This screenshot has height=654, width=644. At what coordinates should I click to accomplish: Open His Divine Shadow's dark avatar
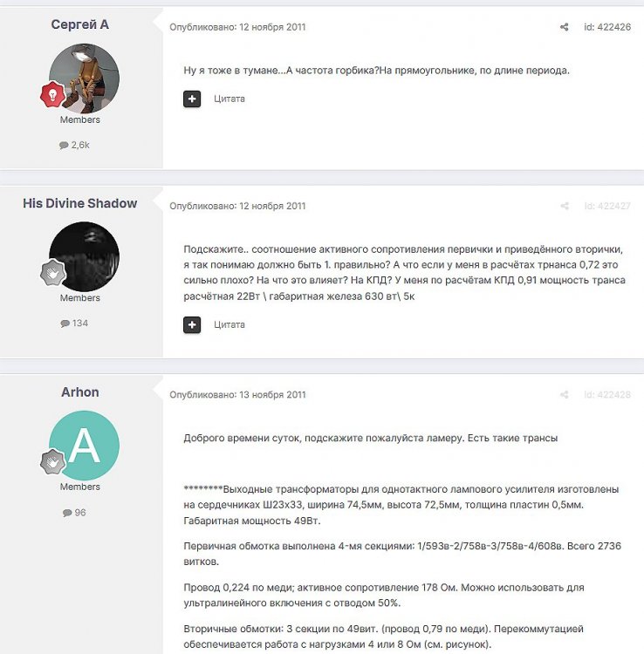85,257
